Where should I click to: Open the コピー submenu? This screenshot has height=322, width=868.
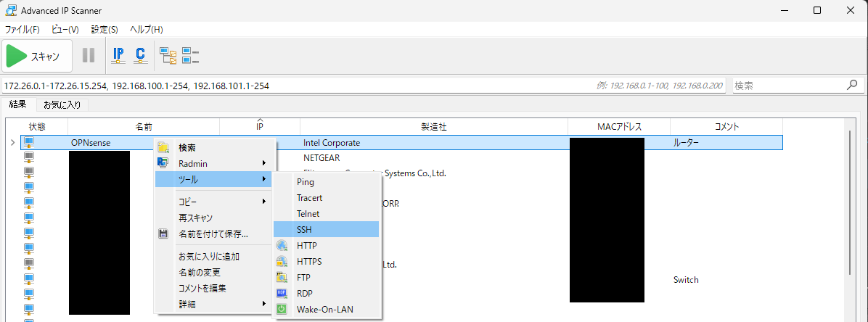(x=215, y=202)
